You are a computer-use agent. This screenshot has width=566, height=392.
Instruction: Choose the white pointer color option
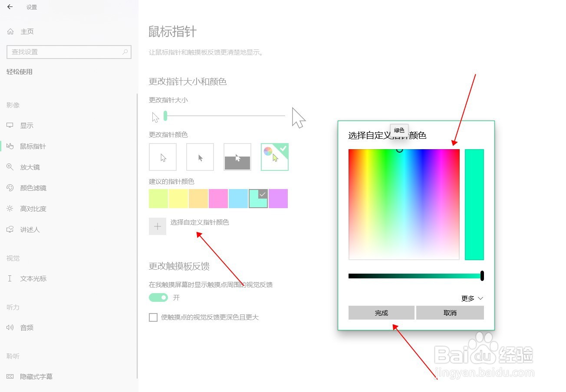click(x=163, y=157)
